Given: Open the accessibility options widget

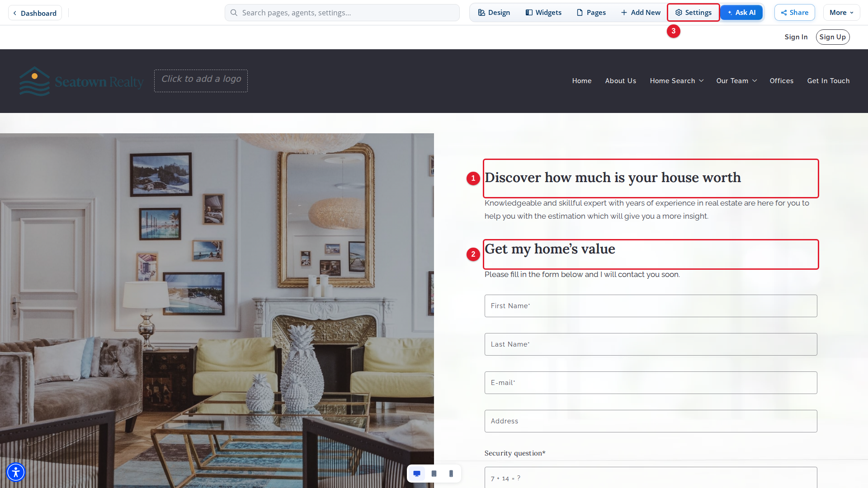Looking at the screenshot, I should [x=16, y=472].
